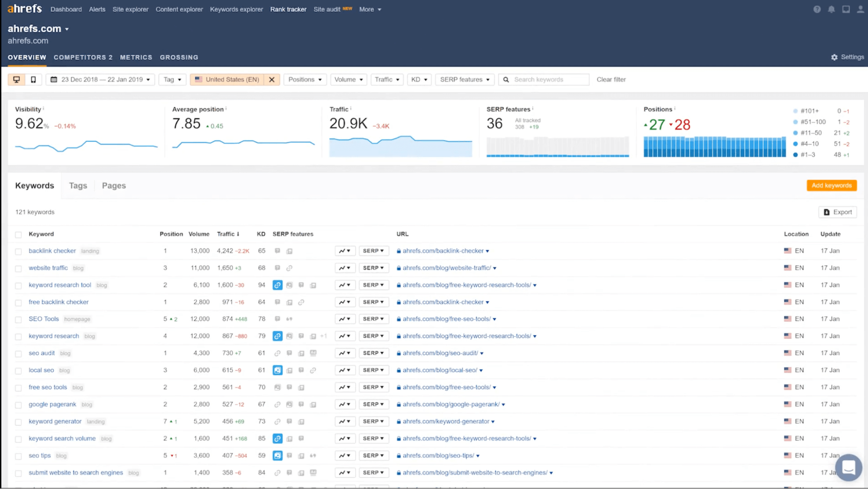Switch to the Pages tab

(x=114, y=185)
